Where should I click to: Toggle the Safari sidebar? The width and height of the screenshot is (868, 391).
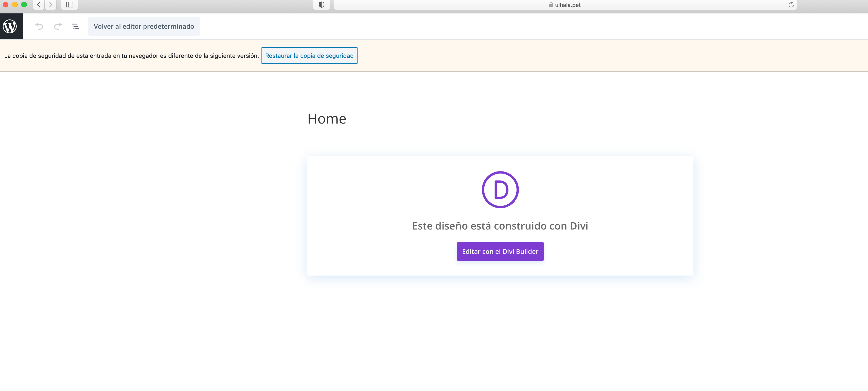click(69, 5)
